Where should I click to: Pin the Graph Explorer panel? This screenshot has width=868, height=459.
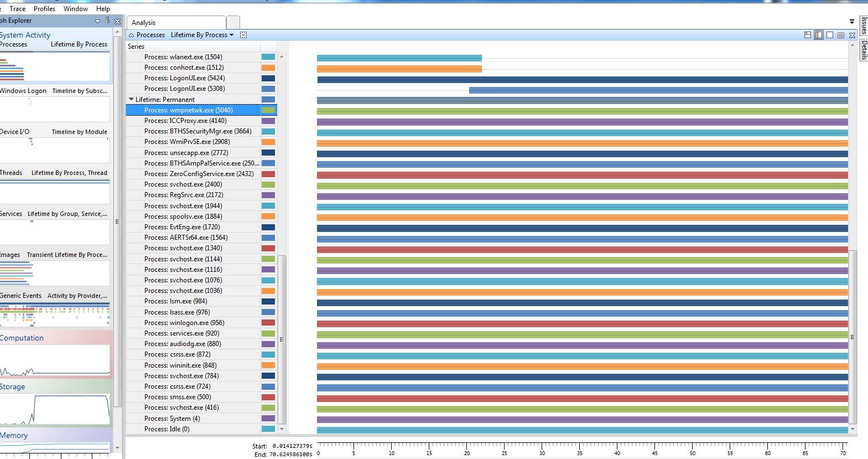point(107,21)
